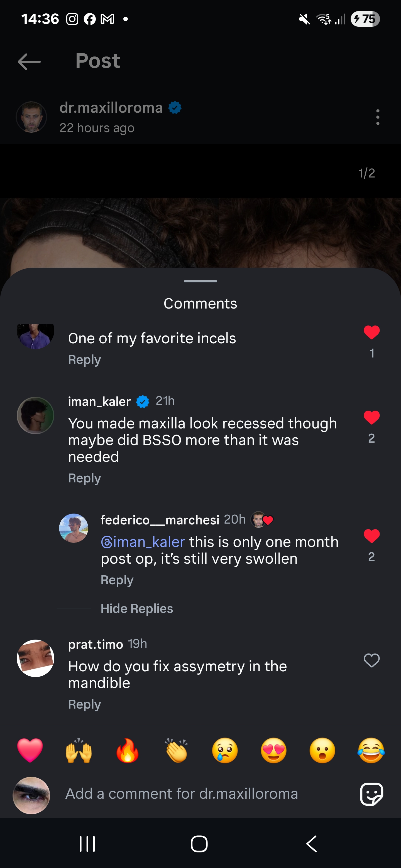Viewport: 401px width, 868px height.
Task: Send the raised hands emoji
Action: click(79, 751)
